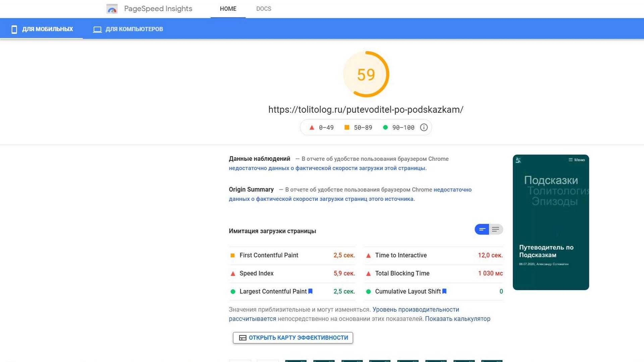This screenshot has width=644, height=362.
Task: Click the green circle beside Cumulative Layout Shift
Action: pyautogui.click(x=368, y=292)
